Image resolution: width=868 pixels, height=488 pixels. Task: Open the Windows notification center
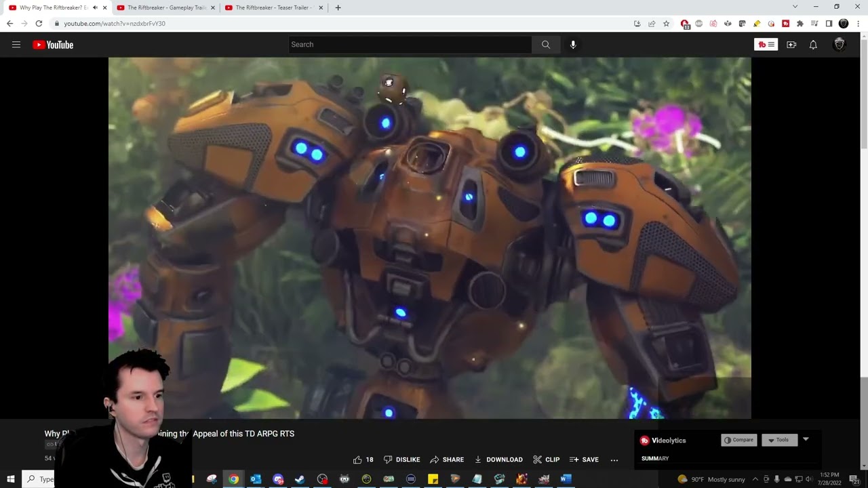click(854, 479)
